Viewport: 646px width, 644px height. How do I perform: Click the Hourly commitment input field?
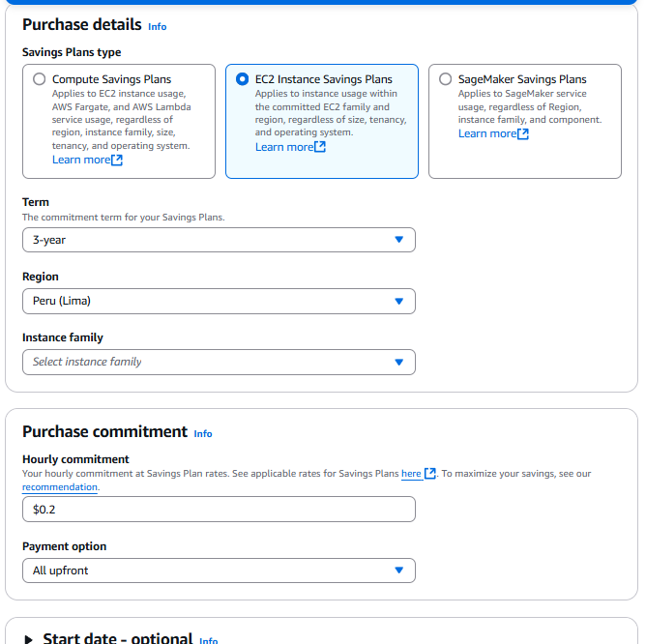[219, 510]
